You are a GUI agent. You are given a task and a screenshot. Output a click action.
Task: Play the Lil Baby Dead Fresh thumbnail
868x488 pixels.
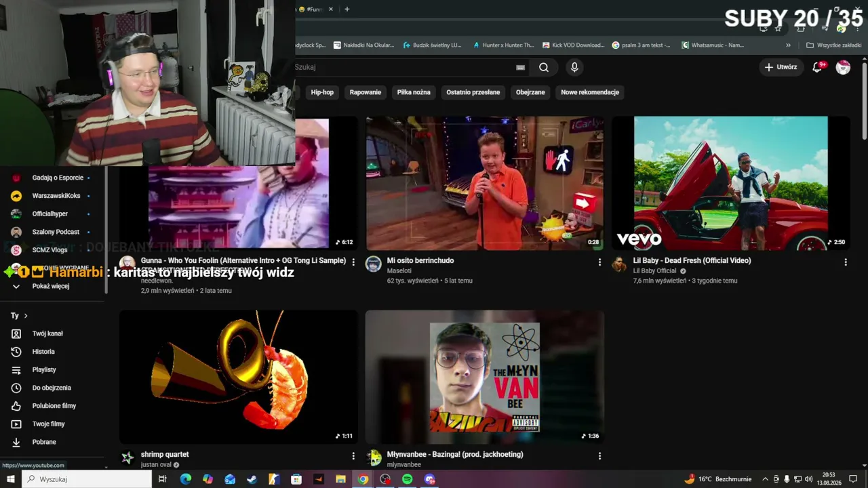731,183
